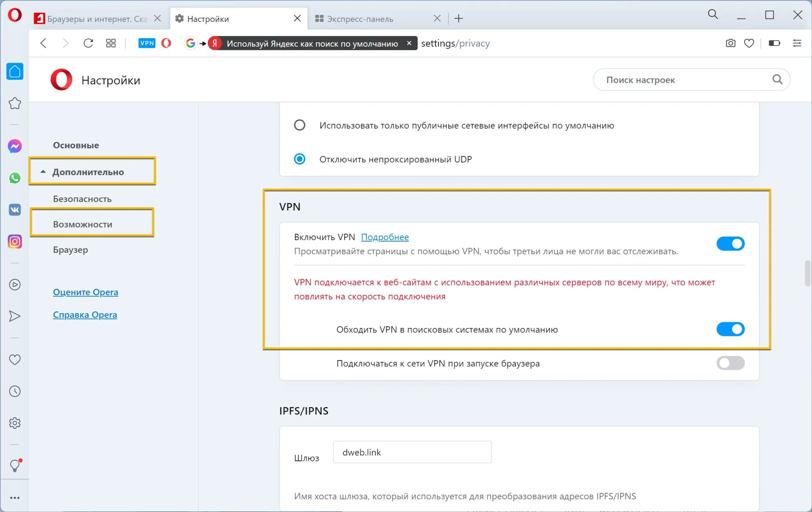
Task: Turn off the Включить VPN toggle
Action: 730,244
